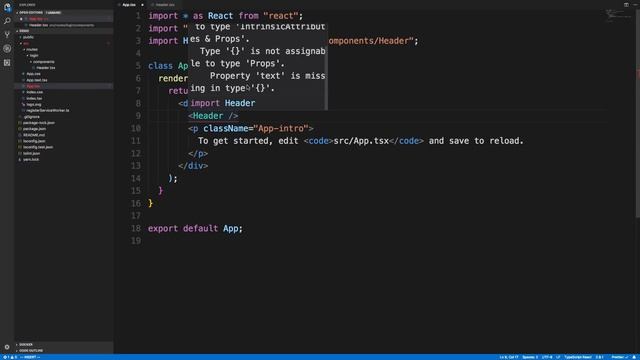Click the className attribute on line 10
Viewport: 640px width, 360px height.
pos(226,129)
